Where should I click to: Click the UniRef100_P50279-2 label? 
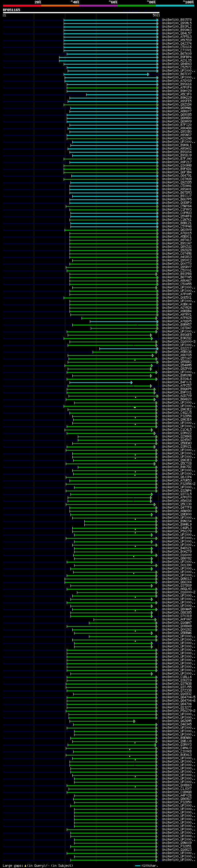tap(179, 711)
